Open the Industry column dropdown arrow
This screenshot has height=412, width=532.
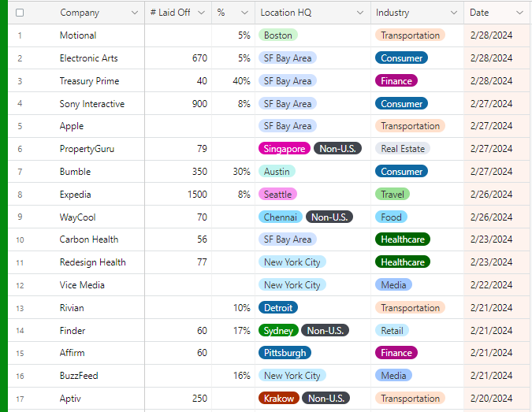pos(454,13)
